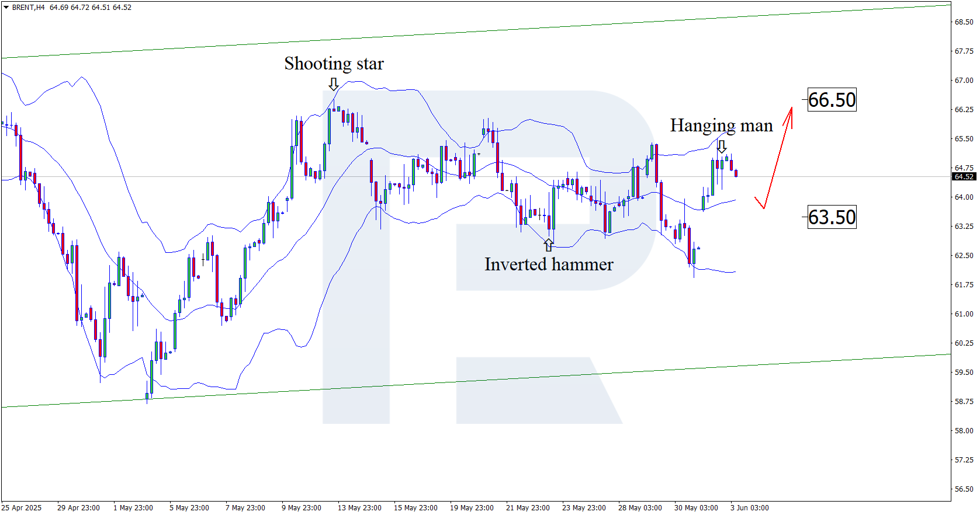This screenshot has height=515, width=980.
Task: Click the 58.75 price axis label
Action: 964,402
